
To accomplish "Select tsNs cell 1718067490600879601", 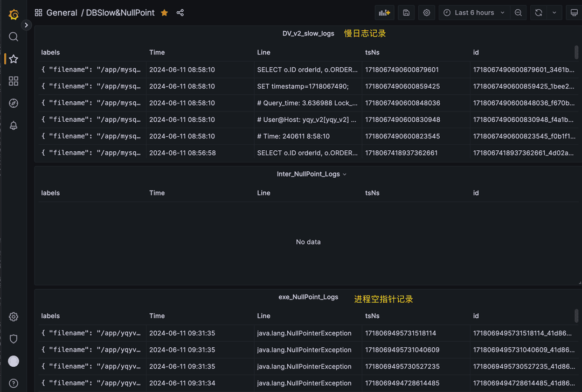I will (x=416, y=69).
